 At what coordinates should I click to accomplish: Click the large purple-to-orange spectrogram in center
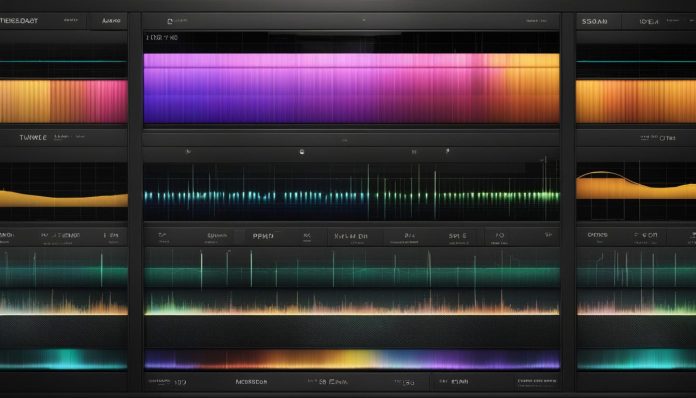352,88
